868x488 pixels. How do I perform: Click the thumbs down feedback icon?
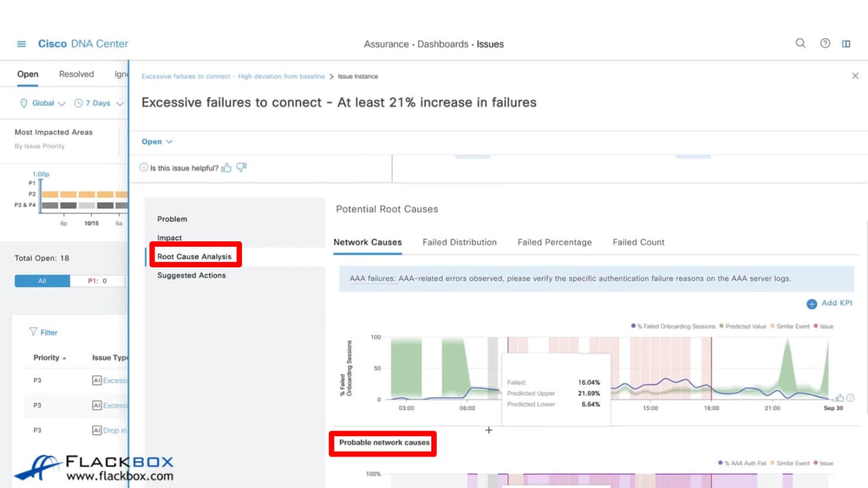click(x=241, y=167)
